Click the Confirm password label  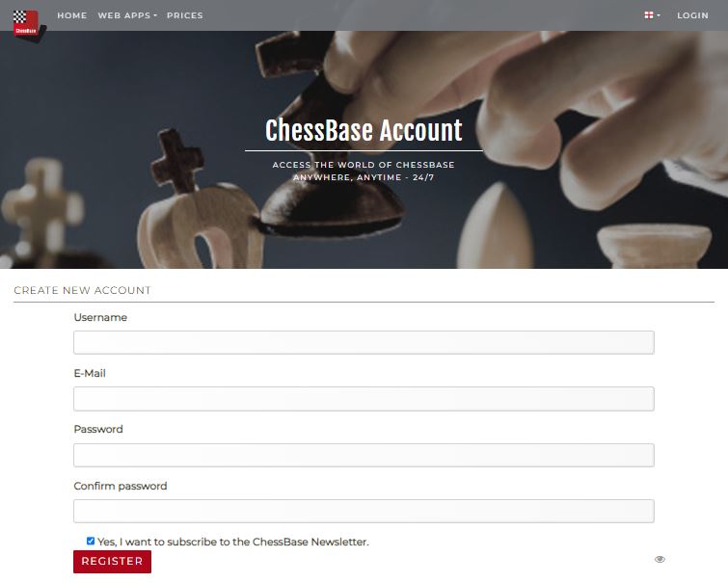[121, 486]
